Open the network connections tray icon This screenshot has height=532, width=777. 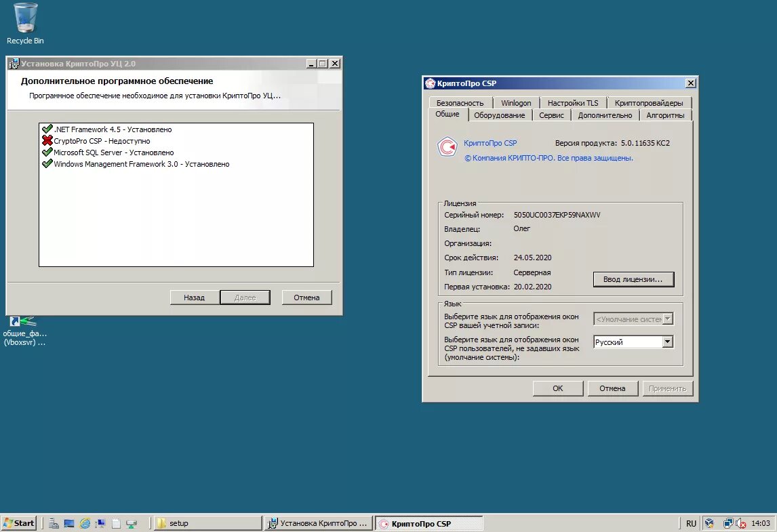[x=728, y=523]
